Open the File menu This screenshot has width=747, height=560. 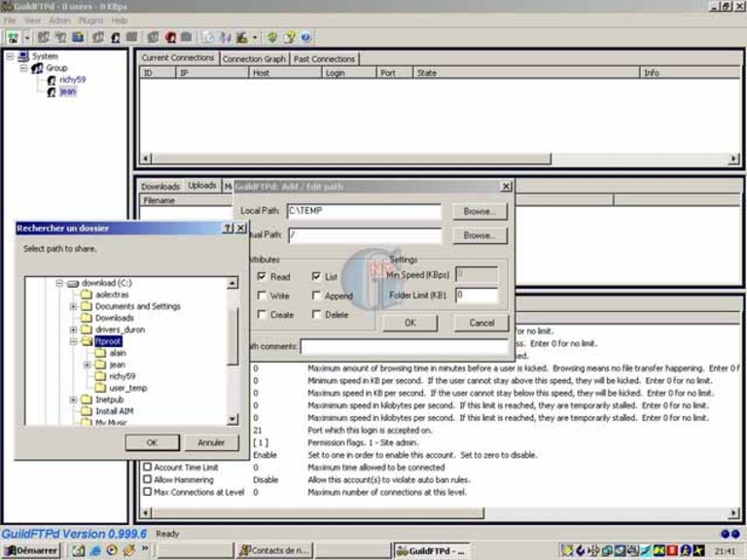[10, 20]
